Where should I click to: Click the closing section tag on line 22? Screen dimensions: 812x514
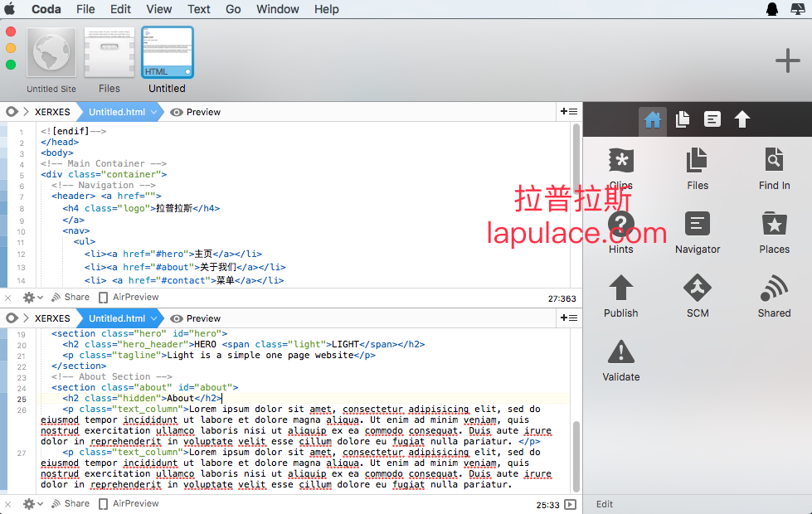coord(79,366)
